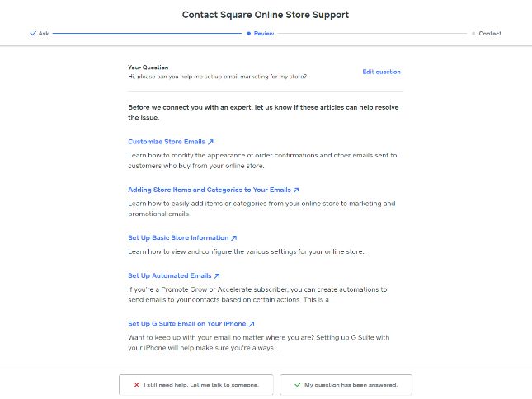532x399 pixels.
Task: Click 'Before we connect you with an expert' text
Action: pyautogui.click(x=263, y=112)
